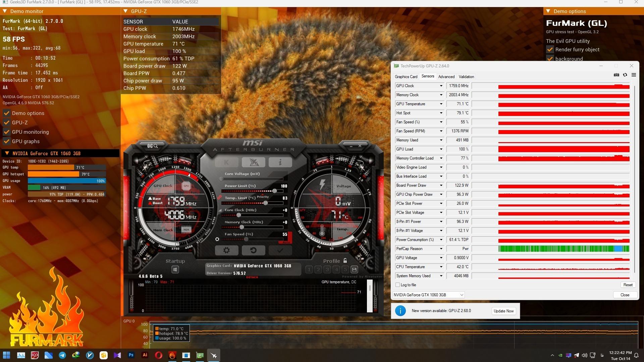Open GPU Temperature sensor dropdown

pyautogui.click(x=441, y=104)
